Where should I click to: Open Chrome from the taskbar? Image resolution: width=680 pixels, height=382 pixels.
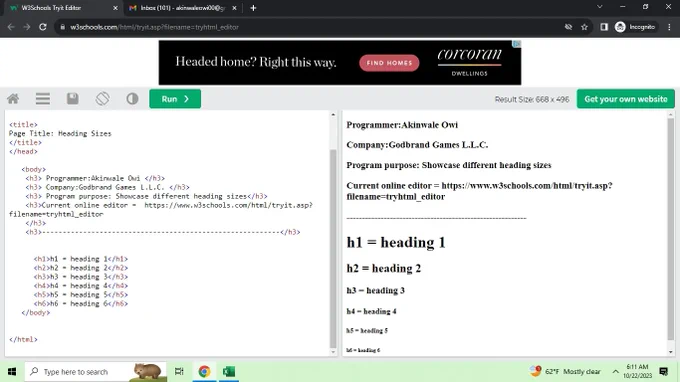(x=204, y=372)
